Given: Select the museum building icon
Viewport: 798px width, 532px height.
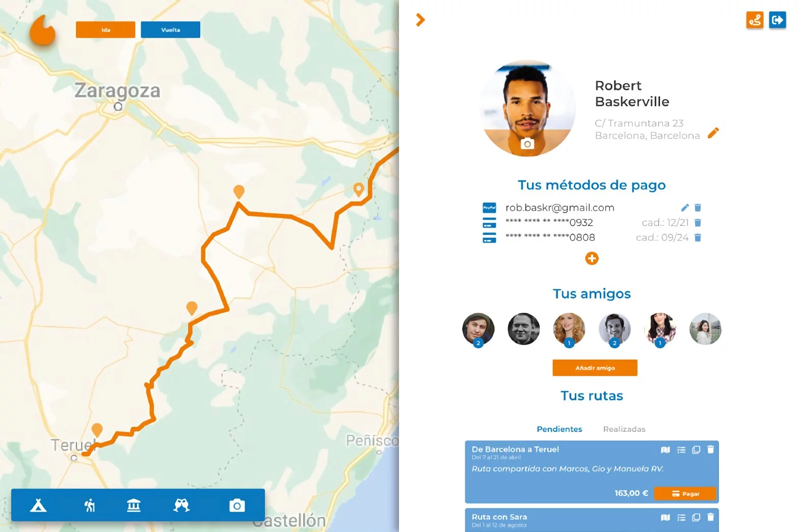Looking at the screenshot, I should pyautogui.click(x=134, y=505).
